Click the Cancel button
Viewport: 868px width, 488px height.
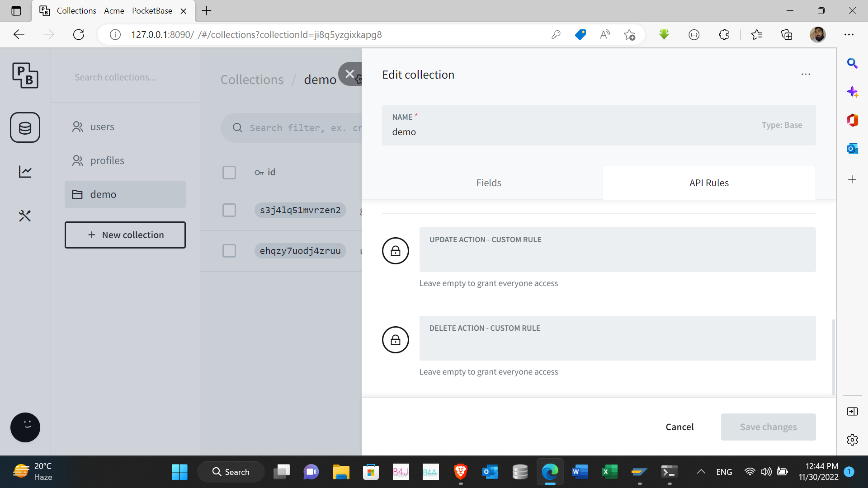(679, 427)
